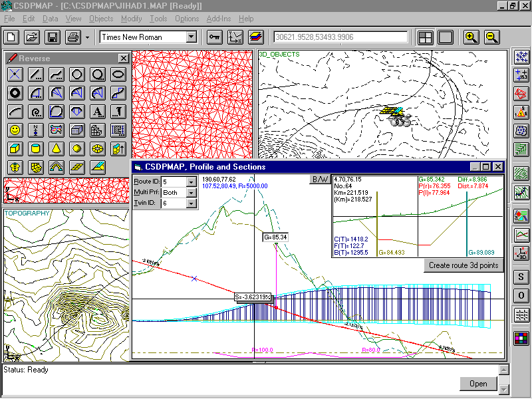Activate the text tool with letter A
This screenshot has width=532, height=399.
97,111
